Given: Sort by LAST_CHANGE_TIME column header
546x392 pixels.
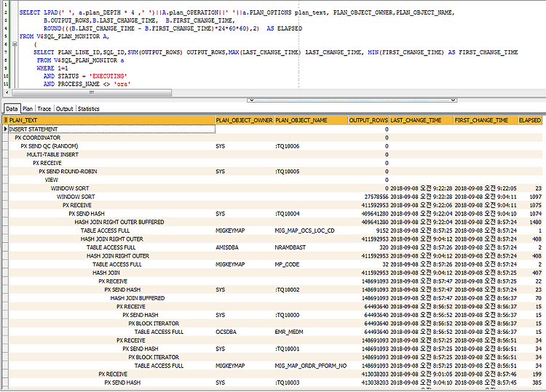Looking at the screenshot, I should click(x=422, y=120).
